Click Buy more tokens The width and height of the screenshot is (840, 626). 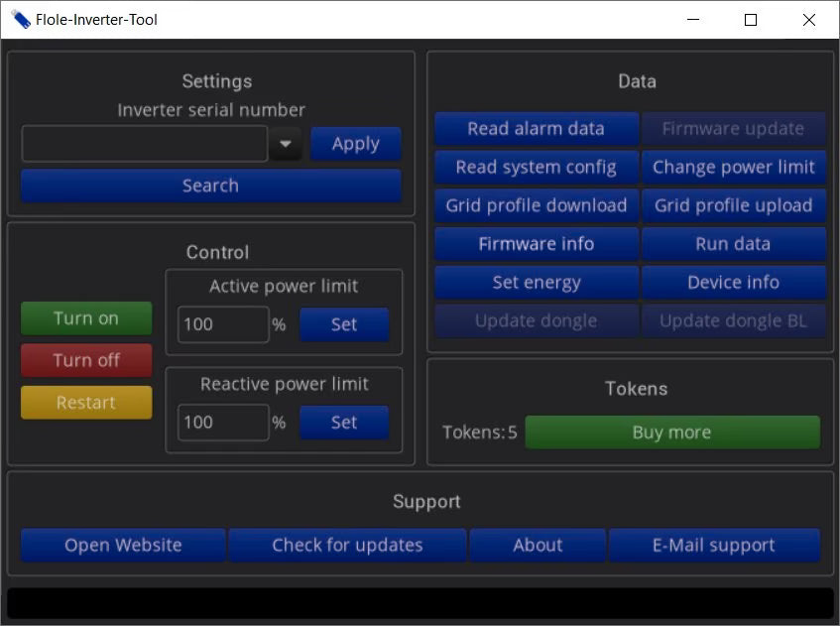[x=672, y=432]
